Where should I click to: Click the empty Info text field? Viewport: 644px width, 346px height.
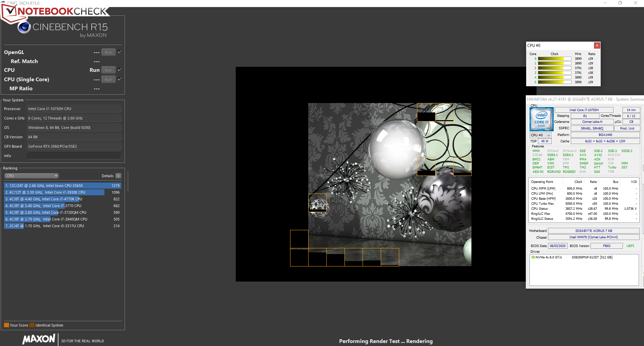click(74, 156)
